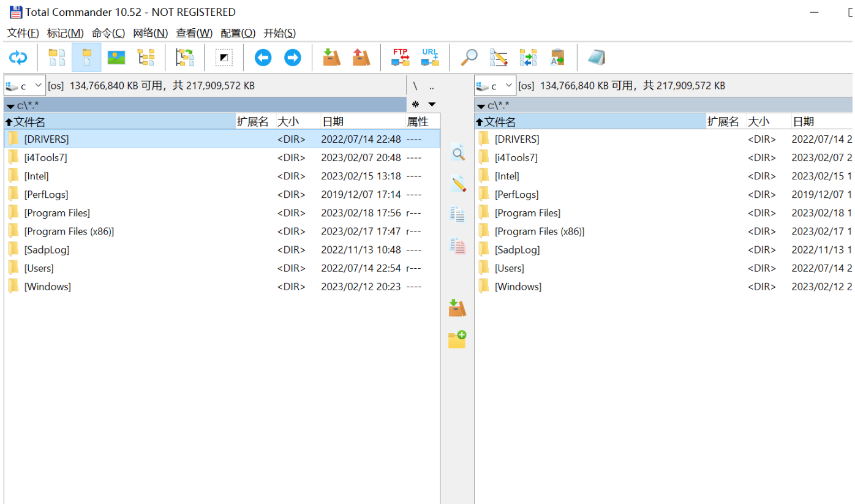This screenshot has width=855, height=504.
Task: Open branch view with green arrow tree icon
Action: pos(185,58)
